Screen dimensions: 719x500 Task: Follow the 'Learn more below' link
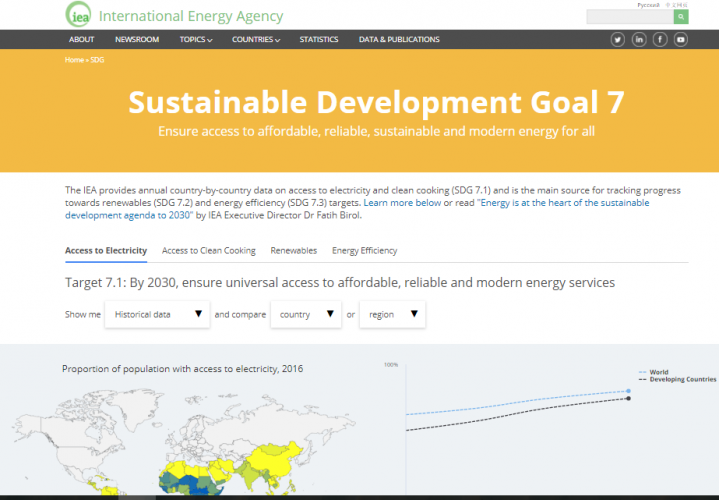pos(402,203)
